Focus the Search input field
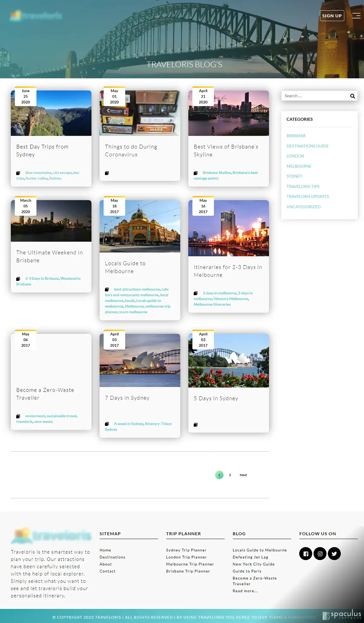The image size is (364, 623). click(315, 96)
